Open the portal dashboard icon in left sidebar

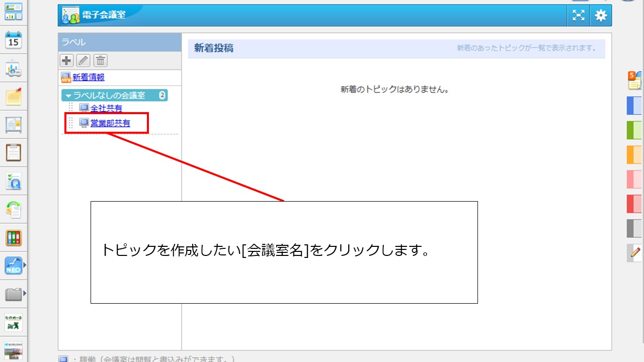point(14,11)
